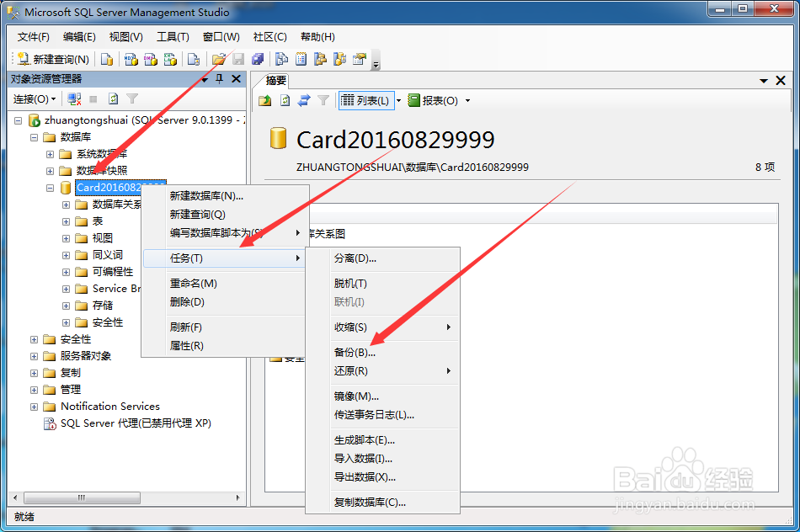
Task: Choose 新建查询(Q) from context menu
Action: click(225, 215)
